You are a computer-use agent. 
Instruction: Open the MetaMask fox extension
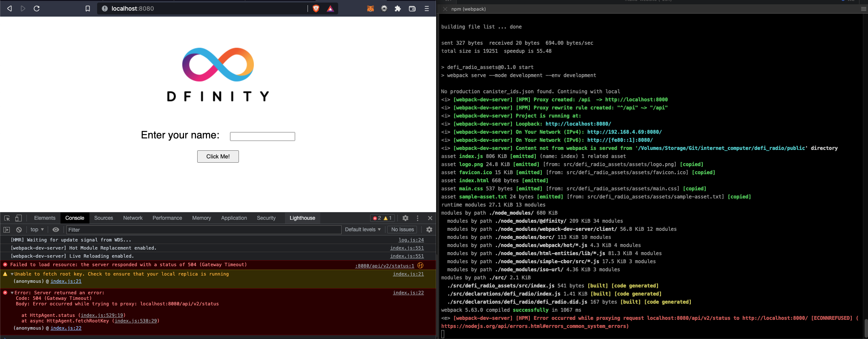[x=371, y=9]
